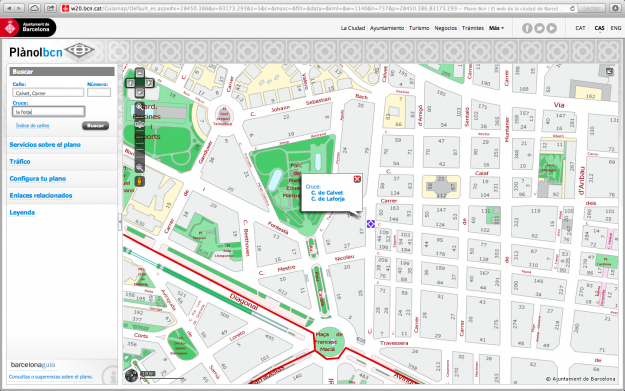
Task: Collapse the left side panel handle
Action: point(120,222)
